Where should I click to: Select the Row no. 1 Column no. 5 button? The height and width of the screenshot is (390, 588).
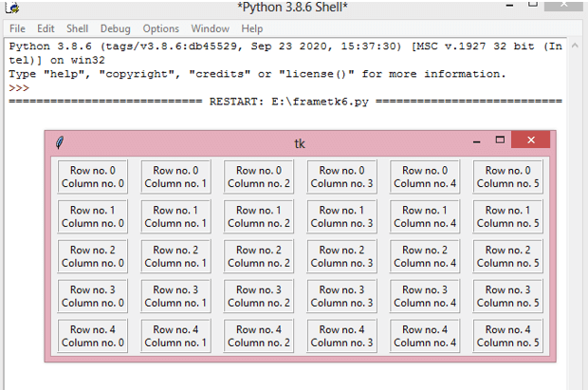[x=507, y=216]
